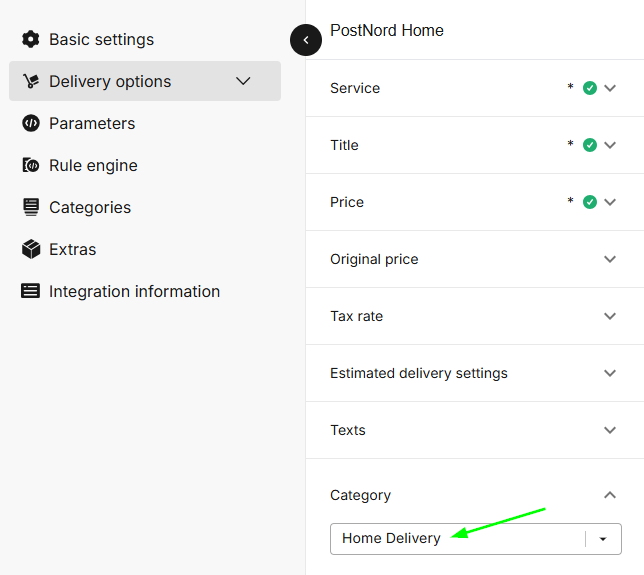Screen dimensions: 644x575
Task: Expand the Service section chevron
Action: [x=610, y=88]
